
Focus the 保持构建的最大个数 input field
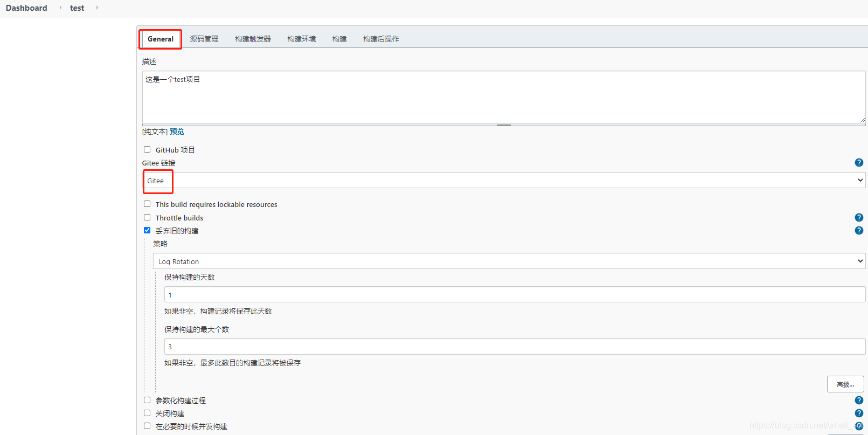[x=515, y=347]
